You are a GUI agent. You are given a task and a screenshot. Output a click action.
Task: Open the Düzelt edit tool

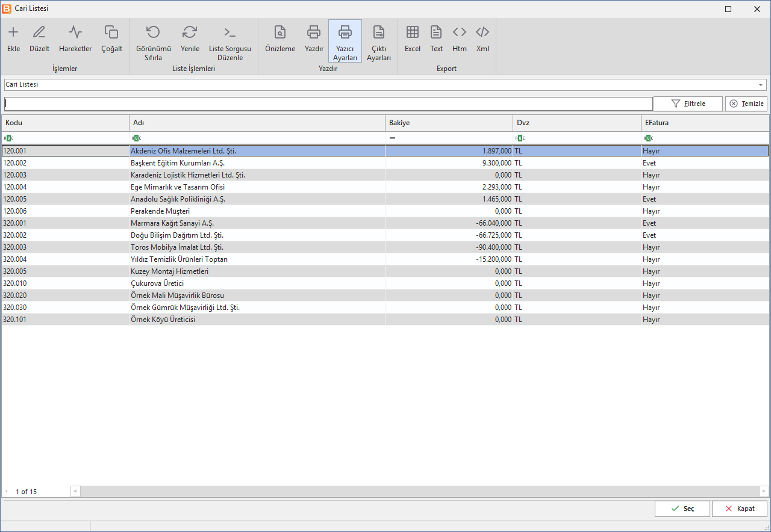39,39
